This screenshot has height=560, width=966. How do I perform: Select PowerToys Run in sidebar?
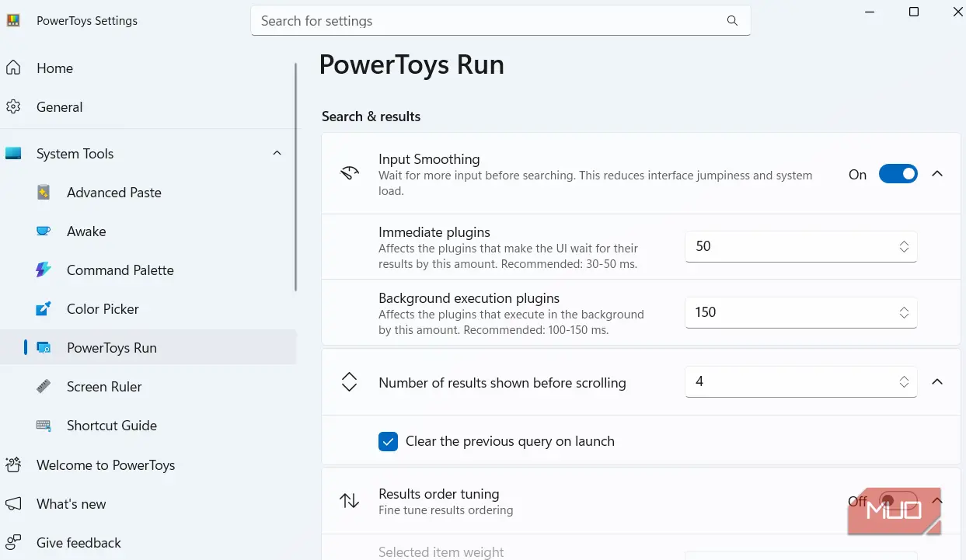[148, 348]
